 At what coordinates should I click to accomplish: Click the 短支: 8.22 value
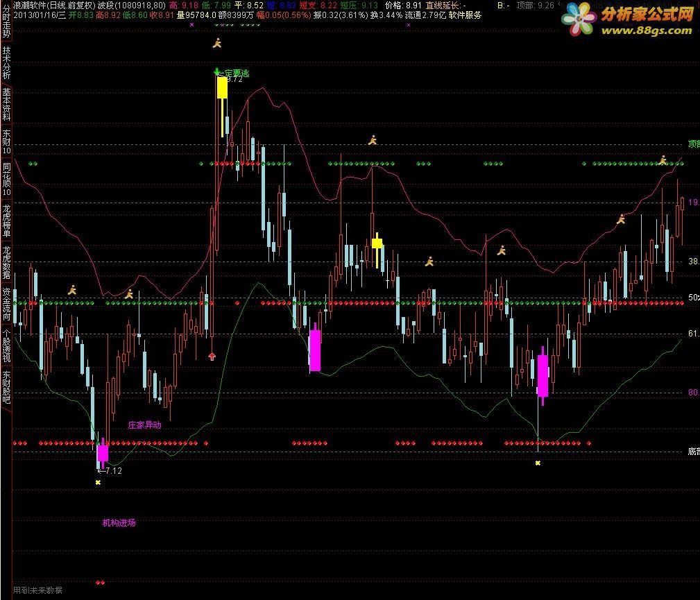[x=318, y=6]
